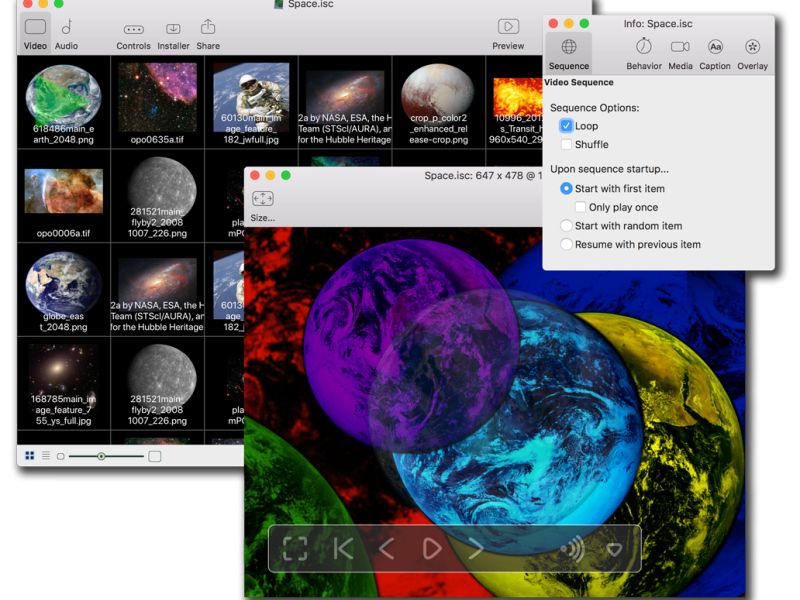
Task: Select Resume with previous item radio
Action: 566,244
